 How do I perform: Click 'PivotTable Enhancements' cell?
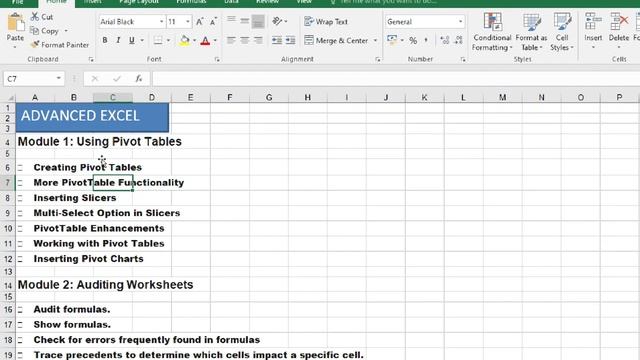pos(99,228)
